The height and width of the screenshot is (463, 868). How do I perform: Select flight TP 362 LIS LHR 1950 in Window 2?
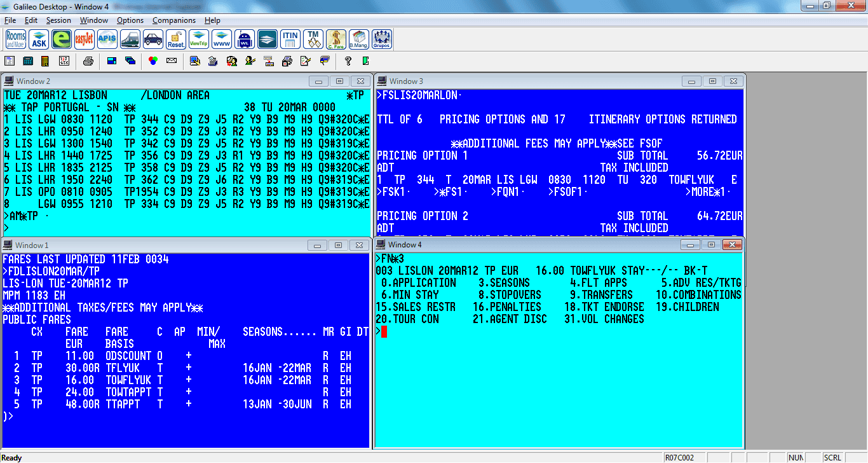(x=186, y=179)
